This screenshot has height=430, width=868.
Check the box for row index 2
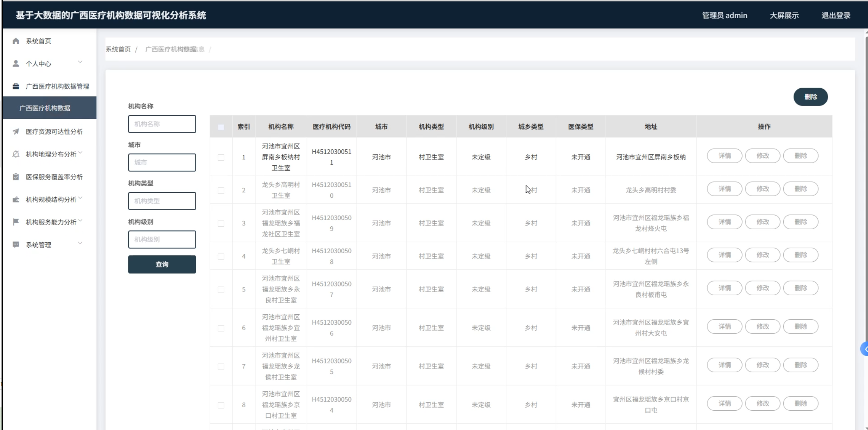point(221,190)
